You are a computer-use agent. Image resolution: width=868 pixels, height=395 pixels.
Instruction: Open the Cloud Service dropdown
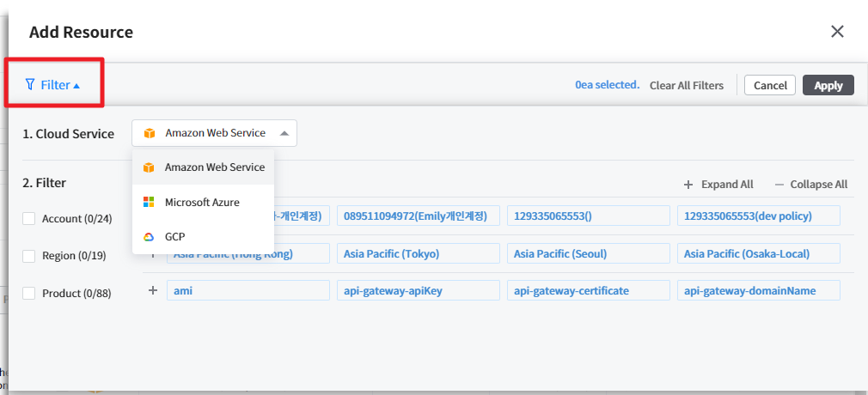[214, 133]
